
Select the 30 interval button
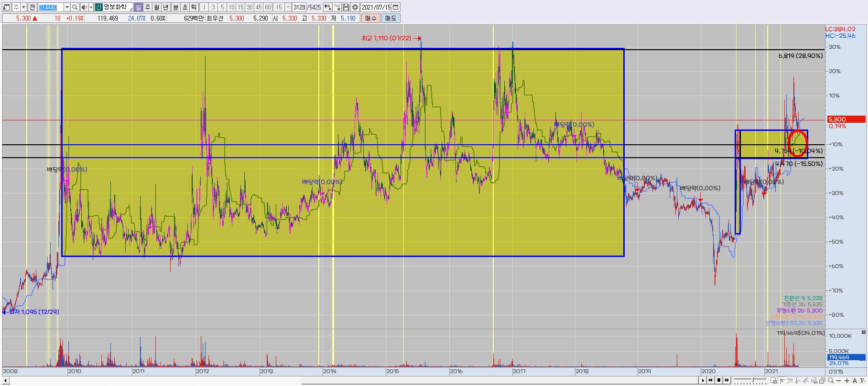pyautogui.click(x=250, y=7)
